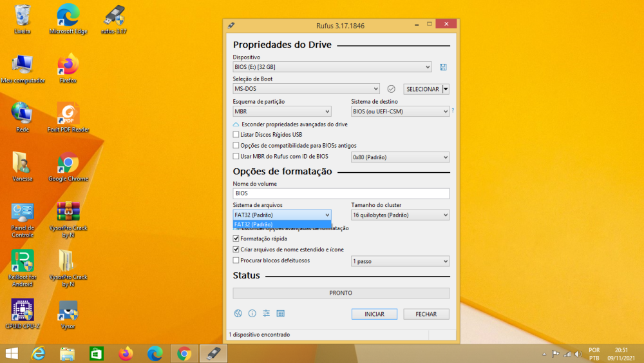Image resolution: width=644 pixels, height=363 pixels.
Task: Open the Esquema de partição dropdown
Action: click(282, 112)
